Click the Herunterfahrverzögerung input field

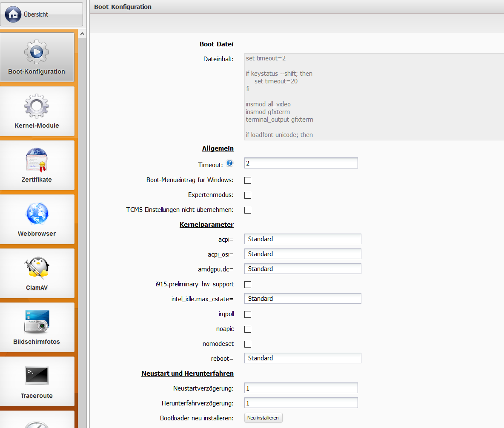(x=301, y=402)
